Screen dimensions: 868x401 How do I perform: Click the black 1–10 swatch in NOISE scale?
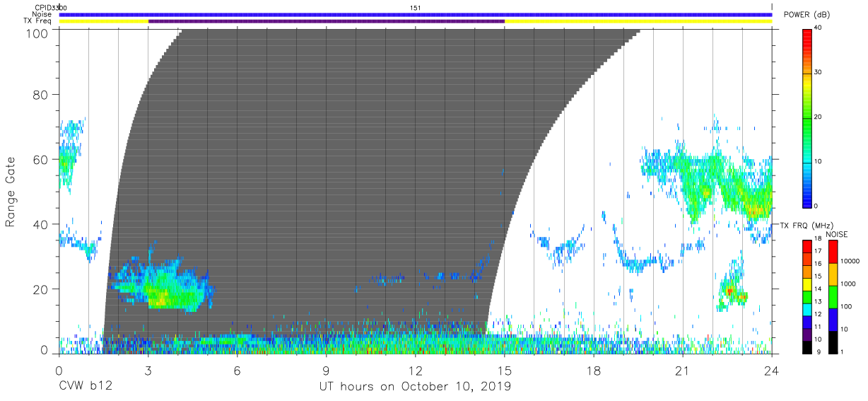click(x=833, y=342)
